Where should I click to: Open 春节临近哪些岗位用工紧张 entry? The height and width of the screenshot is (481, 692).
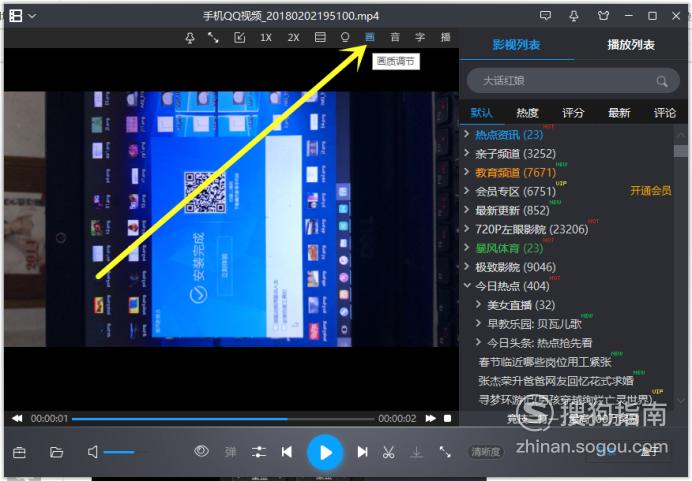(545, 362)
